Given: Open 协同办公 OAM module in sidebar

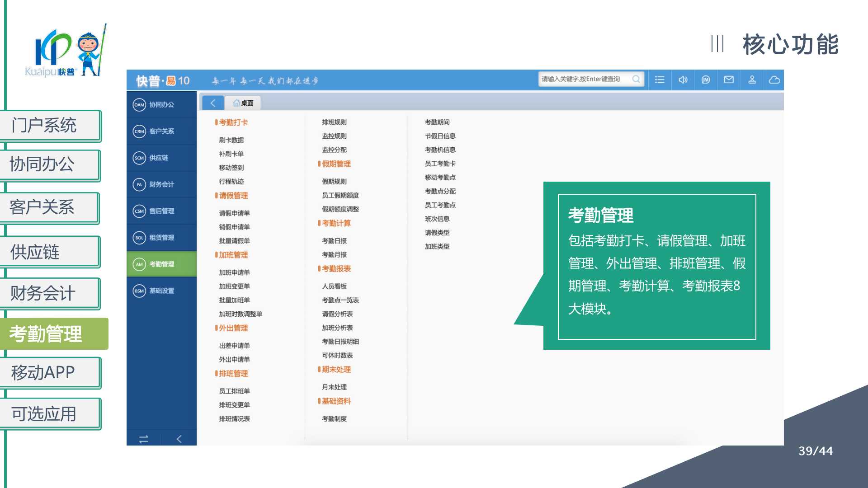Looking at the screenshot, I should coord(161,104).
